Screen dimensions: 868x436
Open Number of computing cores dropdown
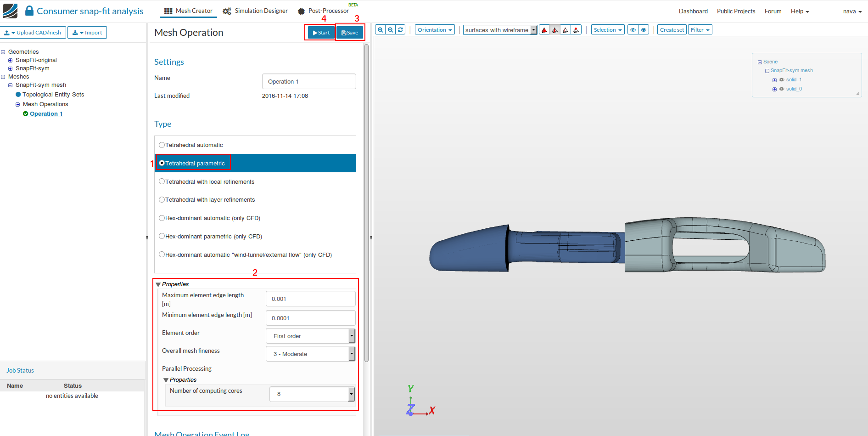pos(312,394)
